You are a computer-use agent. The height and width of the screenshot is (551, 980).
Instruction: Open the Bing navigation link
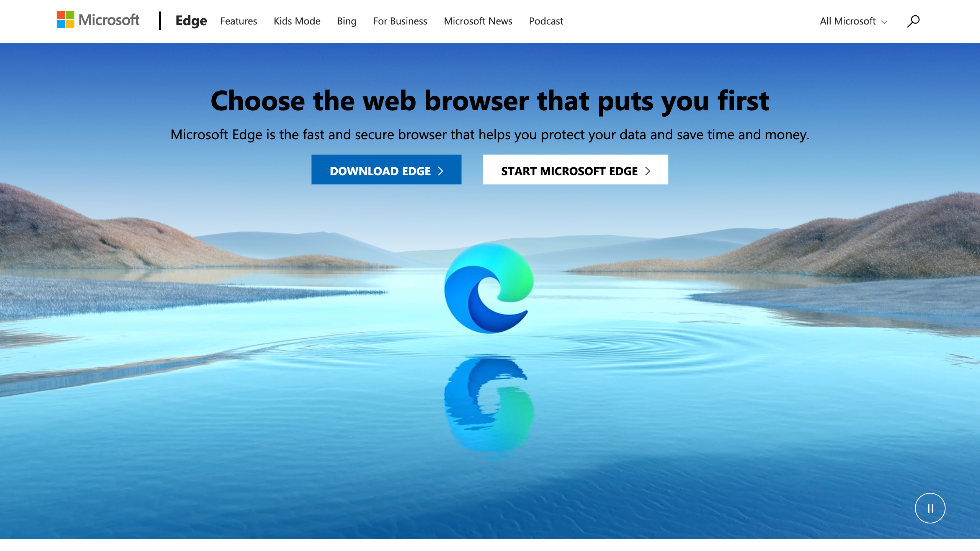pyautogui.click(x=346, y=20)
